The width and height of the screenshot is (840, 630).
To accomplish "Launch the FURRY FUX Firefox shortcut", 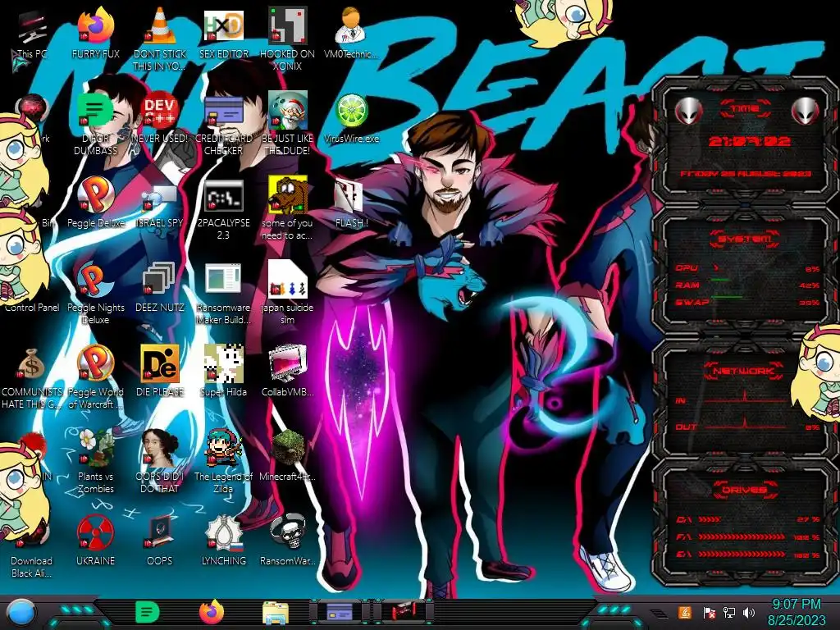I will (x=96, y=34).
